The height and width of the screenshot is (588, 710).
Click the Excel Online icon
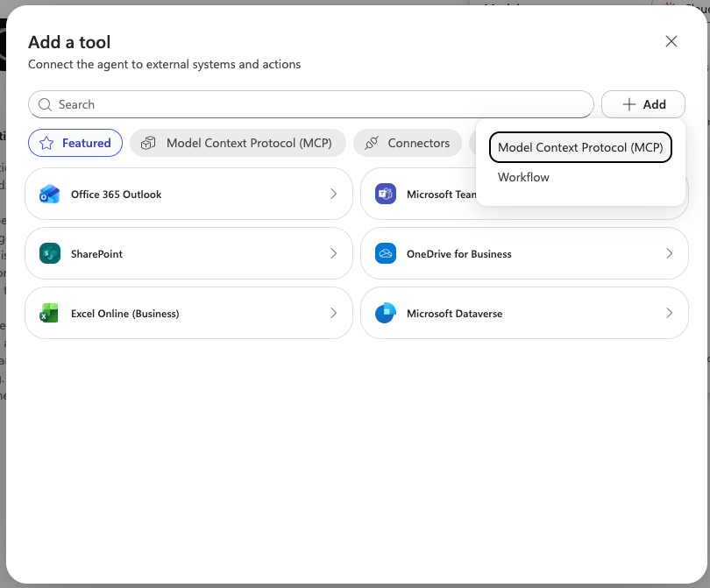[x=49, y=313]
